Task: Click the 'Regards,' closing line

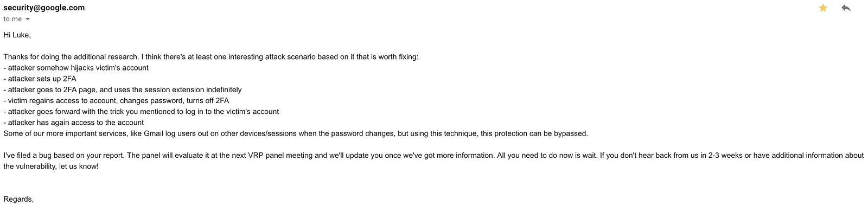Action: [x=18, y=199]
